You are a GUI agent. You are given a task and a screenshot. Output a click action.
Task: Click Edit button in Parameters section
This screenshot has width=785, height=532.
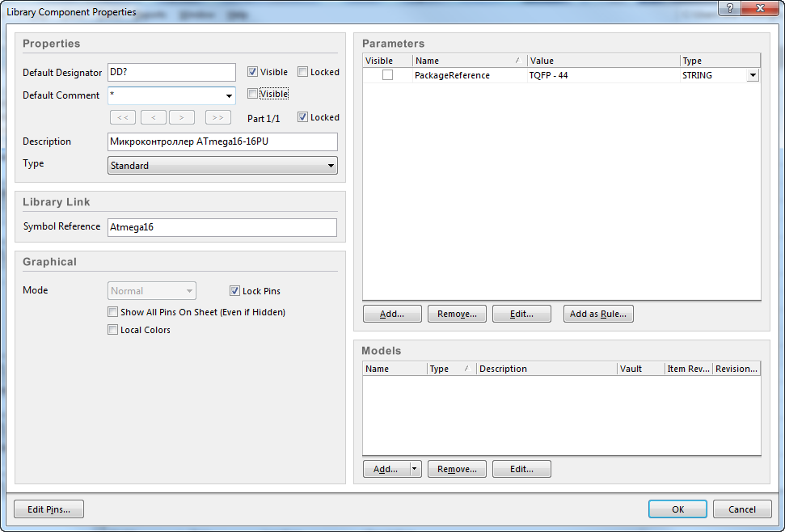pos(521,314)
